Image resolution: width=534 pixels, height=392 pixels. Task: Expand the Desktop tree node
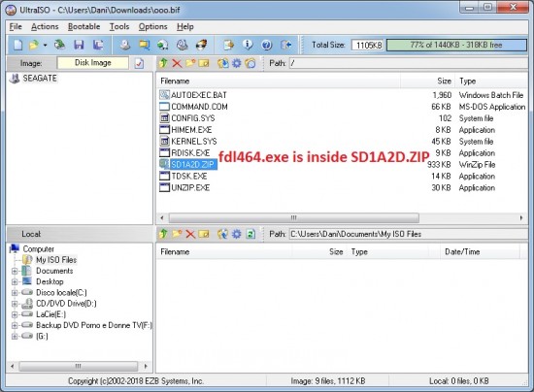pyautogui.click(x=15, y=282)
